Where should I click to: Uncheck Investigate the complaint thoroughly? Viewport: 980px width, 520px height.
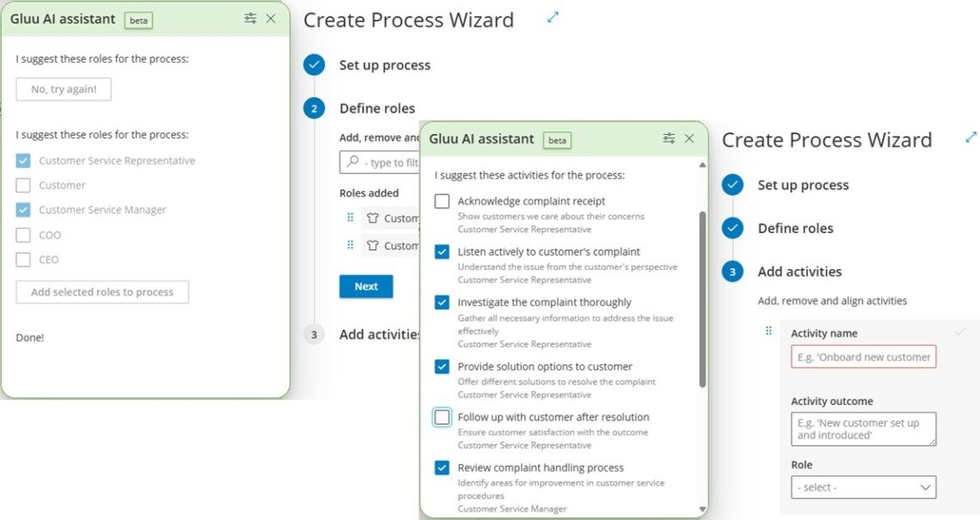(442, 302)
